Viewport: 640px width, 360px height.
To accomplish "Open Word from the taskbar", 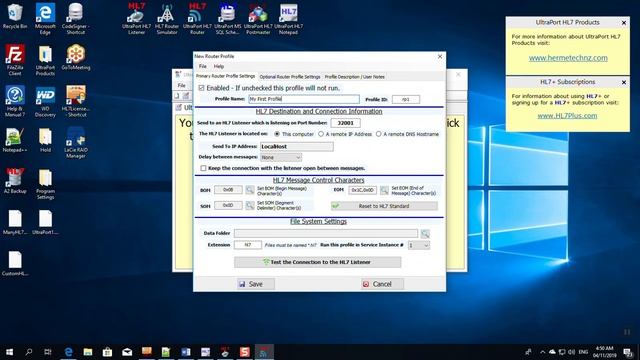I will pyautogui.click(x=186, y=352).
